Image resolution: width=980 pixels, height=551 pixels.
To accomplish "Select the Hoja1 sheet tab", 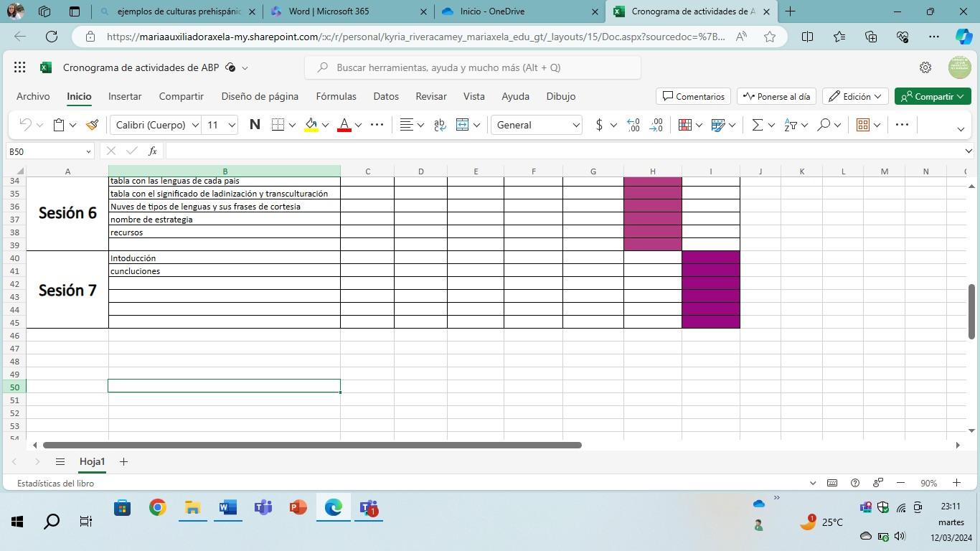I will pyautogui.click(x=92, y=461).
